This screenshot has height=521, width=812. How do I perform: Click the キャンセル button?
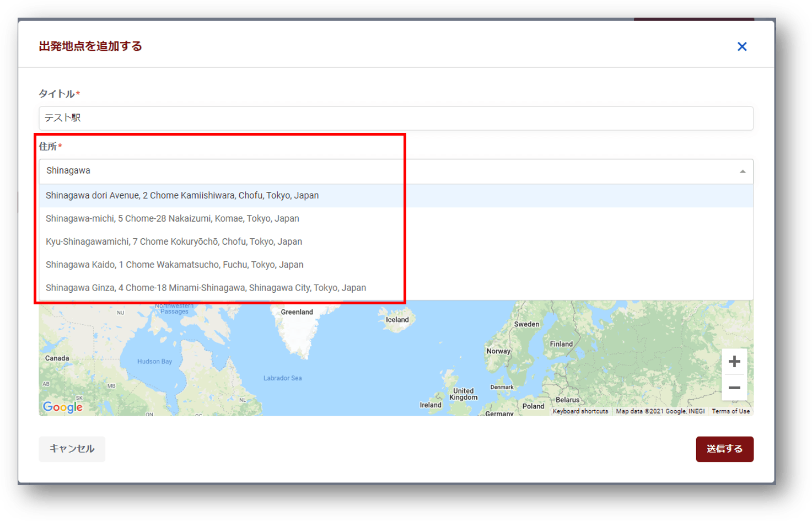[x=72, y=449]
